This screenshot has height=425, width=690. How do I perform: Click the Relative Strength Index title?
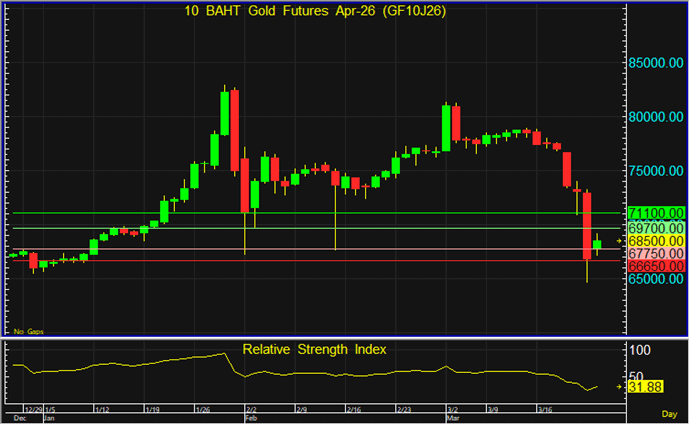314,349
